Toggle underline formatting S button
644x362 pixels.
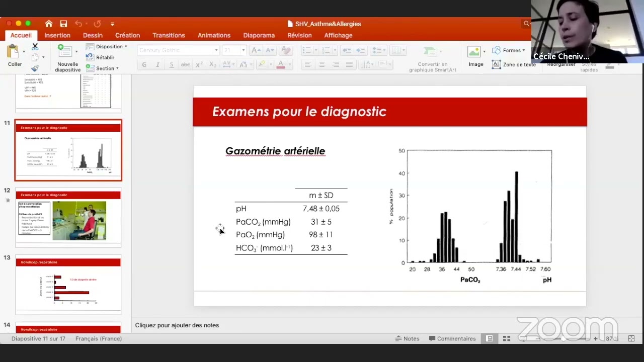click(171, 64)
